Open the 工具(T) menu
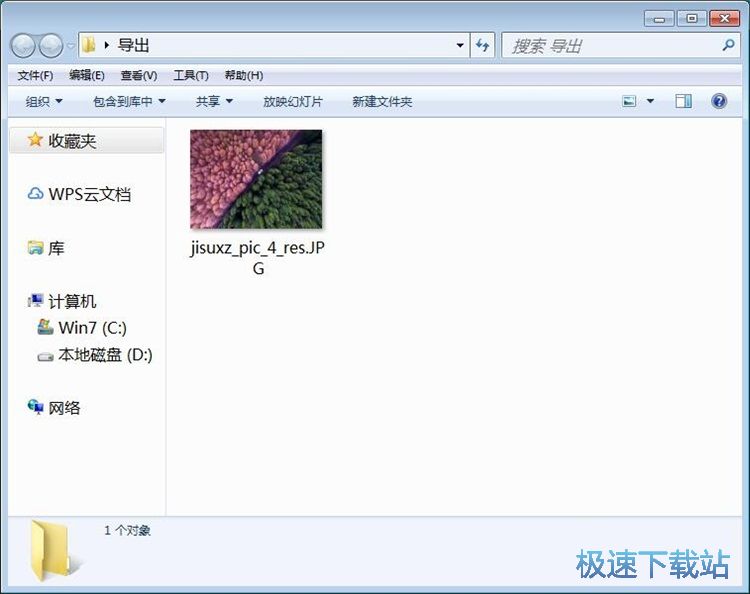Screen dimensions: 750x594 (x=191, y=76)
